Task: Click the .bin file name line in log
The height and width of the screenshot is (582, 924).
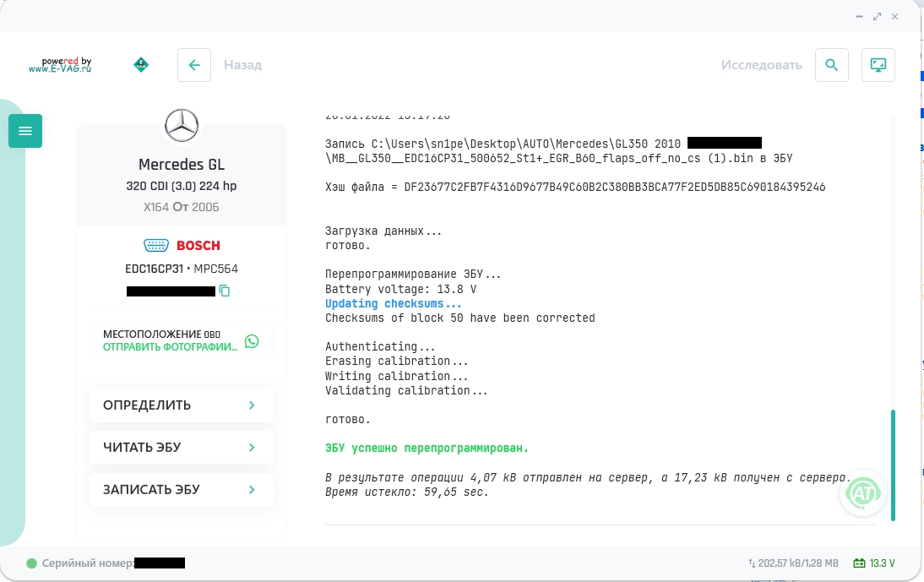Action: (x=558, y=159)
